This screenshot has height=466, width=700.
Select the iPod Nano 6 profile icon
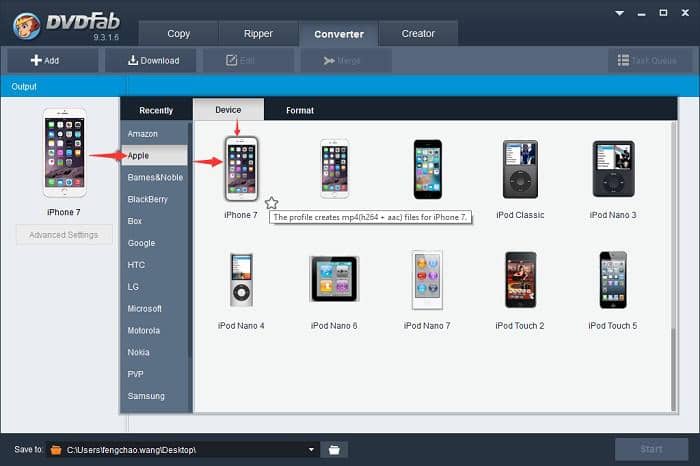334,279
